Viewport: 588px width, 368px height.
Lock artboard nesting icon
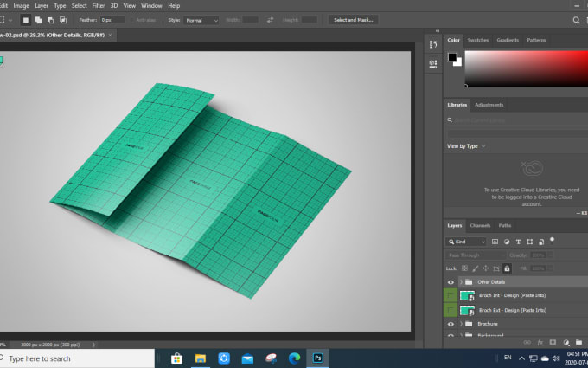click(496, 268)
